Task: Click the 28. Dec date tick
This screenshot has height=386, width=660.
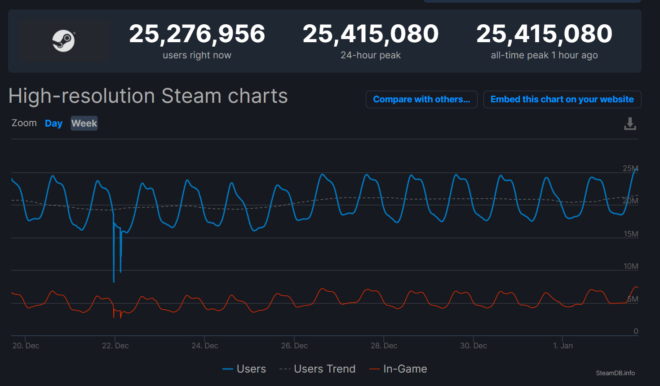Action: tap(384, 346)
